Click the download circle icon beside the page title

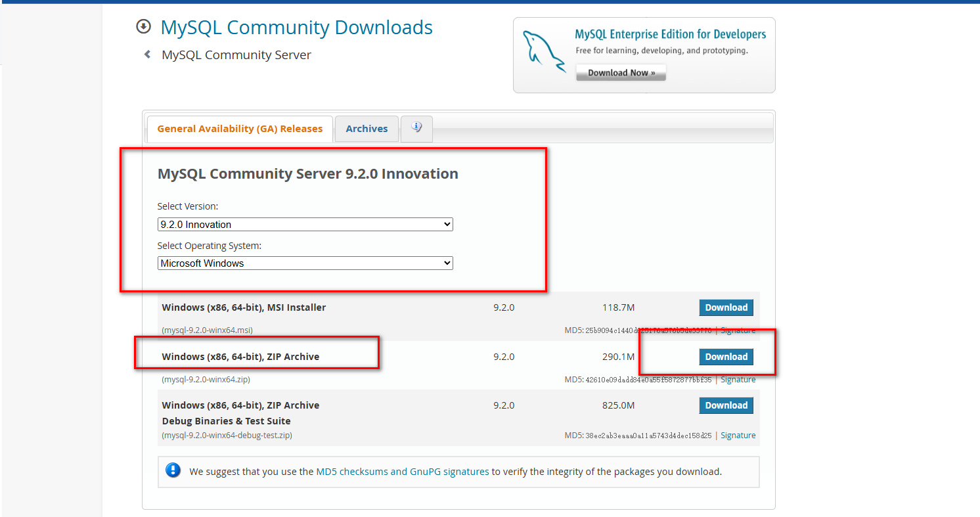(143, 27)
